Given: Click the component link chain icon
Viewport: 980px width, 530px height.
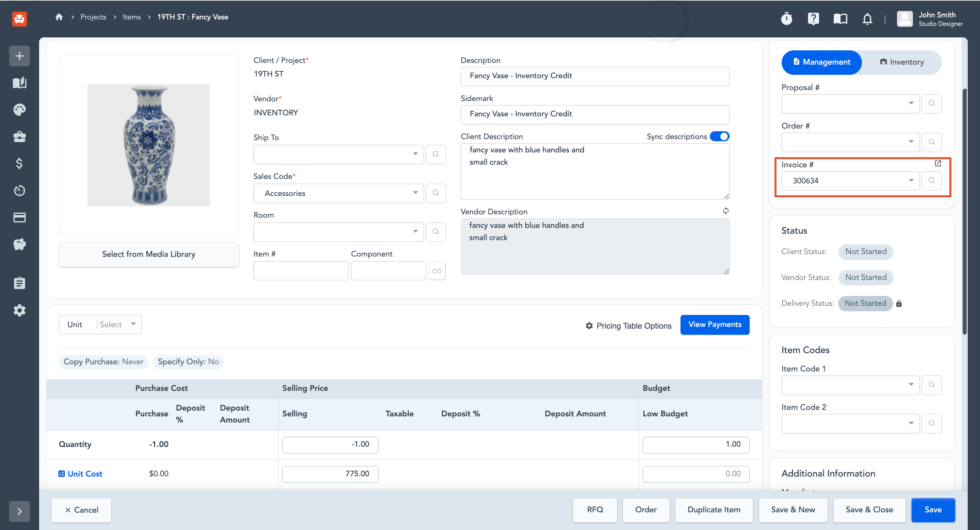Looking at the screenshot, I should [436, 271].
